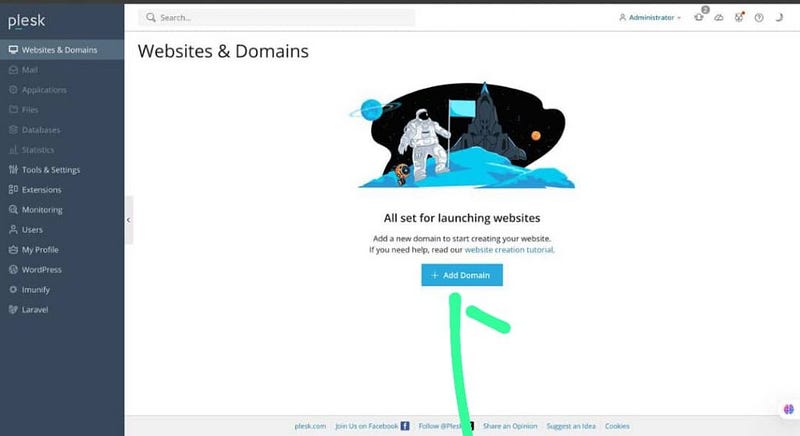Click the Imunify gear icon
The width and height of the screenshot is (800, 436).
coord(13,289)
